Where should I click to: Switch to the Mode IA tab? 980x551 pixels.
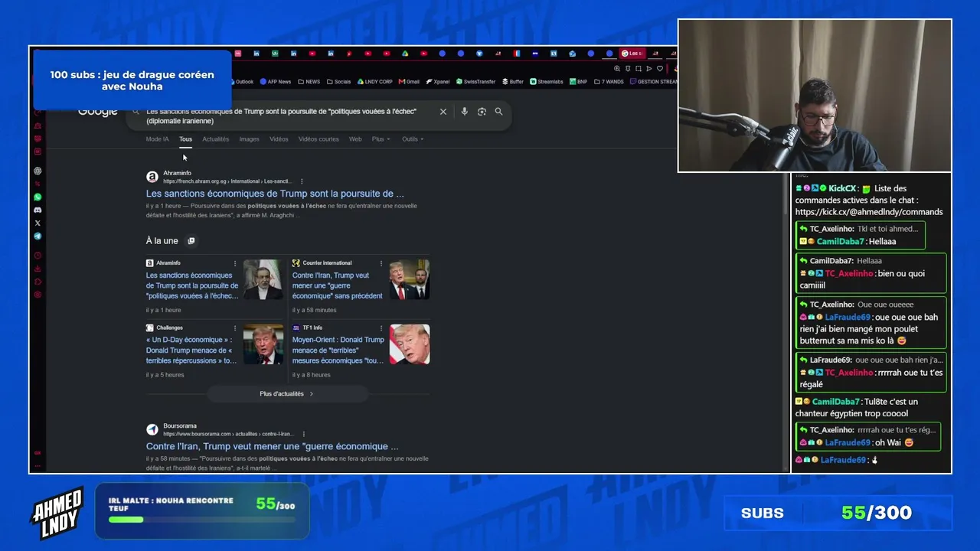point(157,139)
